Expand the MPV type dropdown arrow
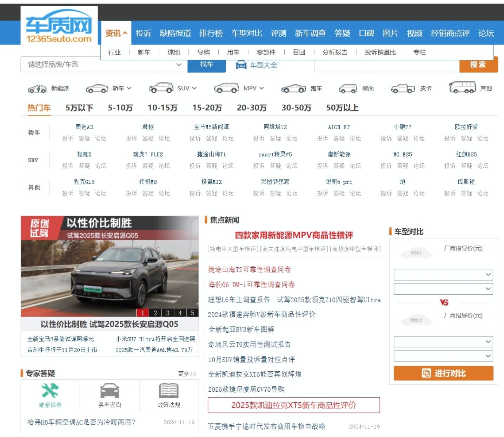This screenshot has width=504, height=437. (261, 88)
